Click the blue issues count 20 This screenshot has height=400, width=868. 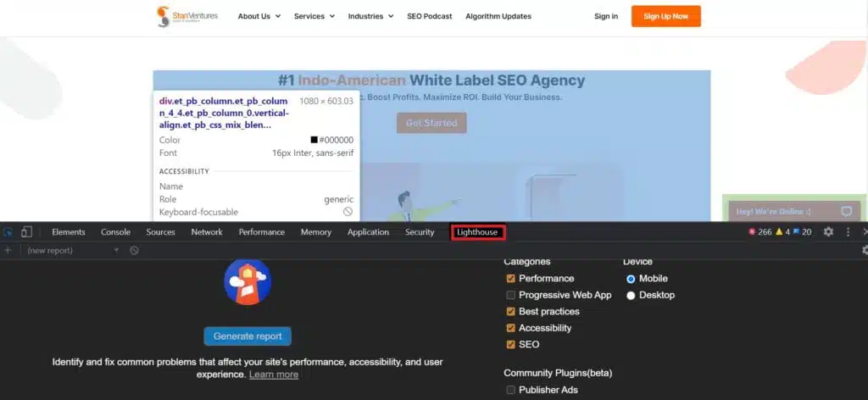point(802,232)
